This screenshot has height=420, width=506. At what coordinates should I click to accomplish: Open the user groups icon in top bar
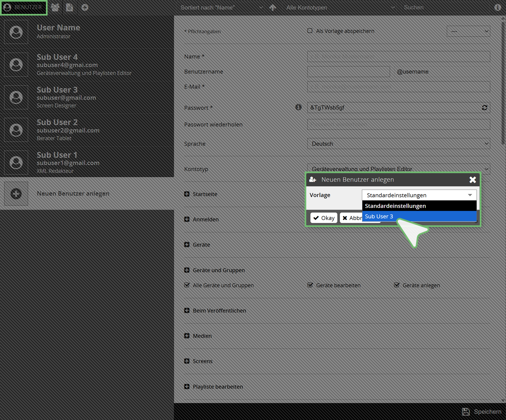click(55, 7)
